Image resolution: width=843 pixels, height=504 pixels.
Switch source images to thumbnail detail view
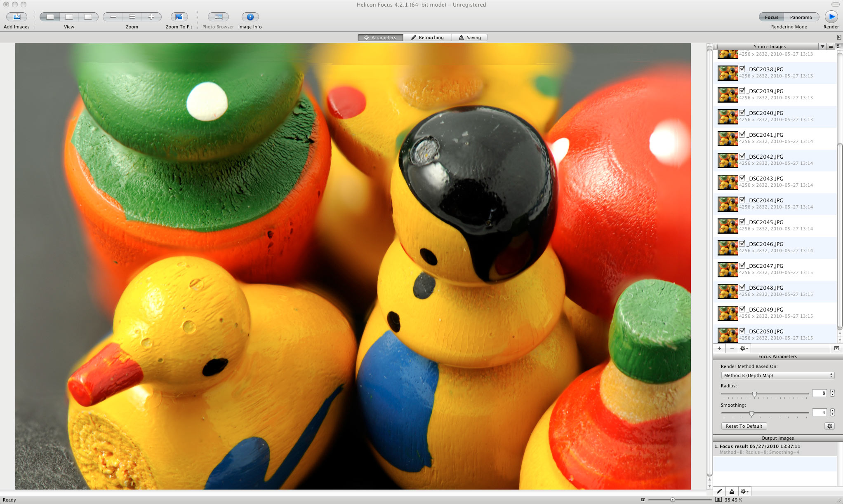tap(839, 47)
